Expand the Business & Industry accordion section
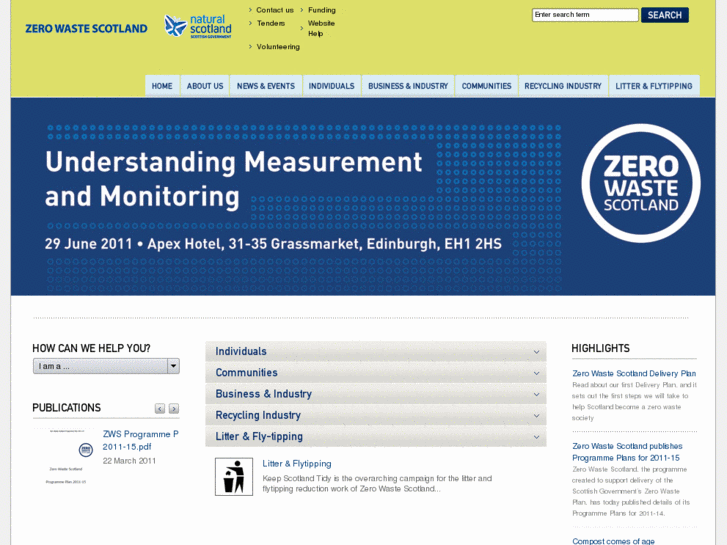 point(376,394)
